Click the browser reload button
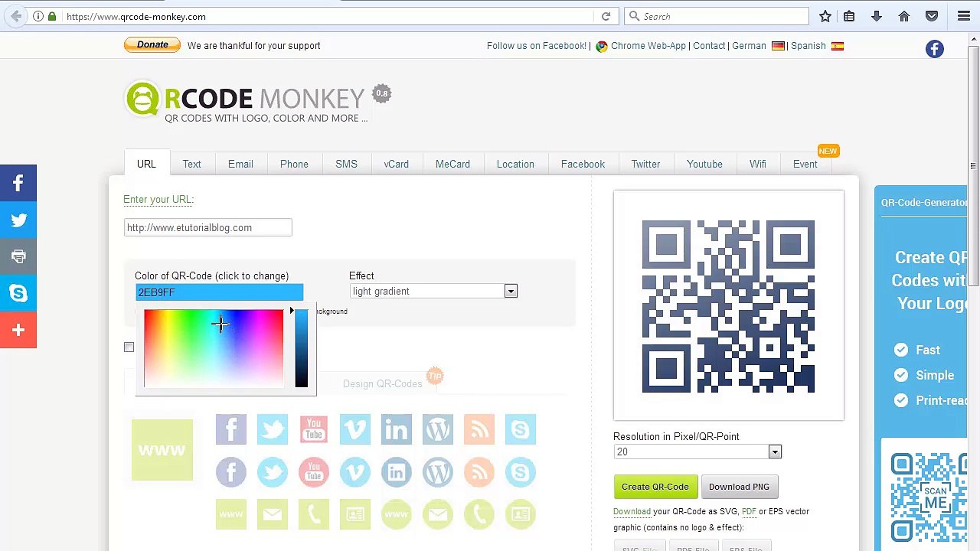 (606, 16)
